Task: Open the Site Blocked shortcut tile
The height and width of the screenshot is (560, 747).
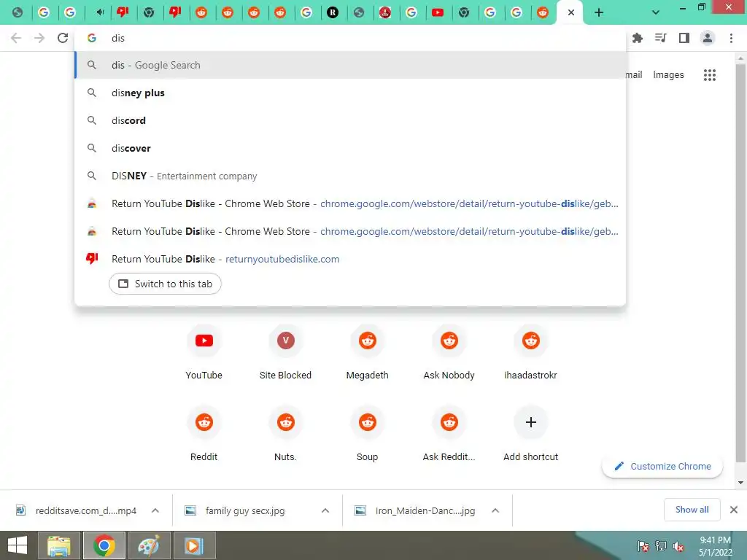Action: [x=285, y=352]
